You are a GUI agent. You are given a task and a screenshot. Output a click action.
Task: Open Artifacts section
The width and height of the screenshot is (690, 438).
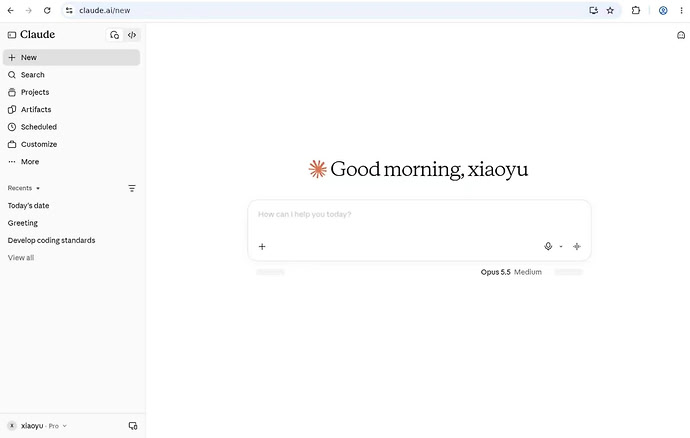click(71, 110)
